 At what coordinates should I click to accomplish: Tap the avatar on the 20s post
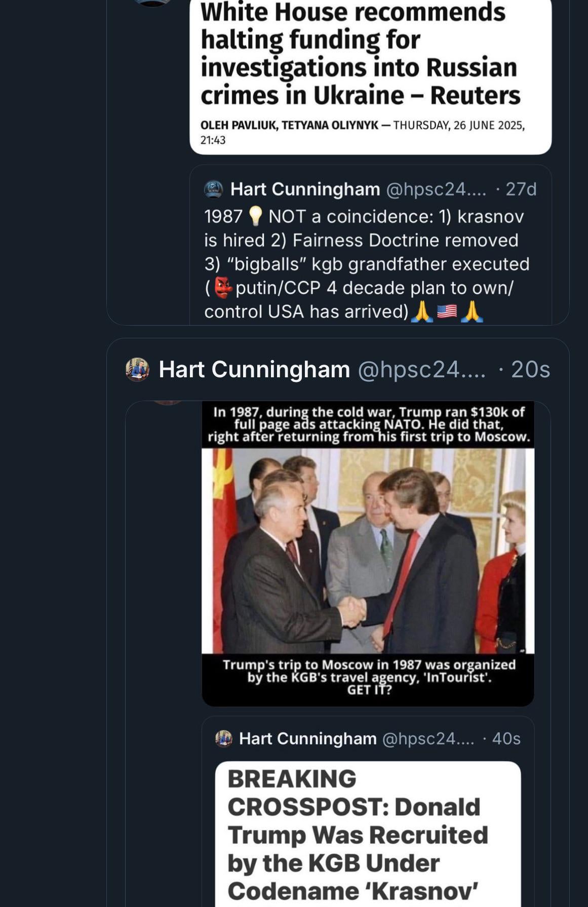click(137, 370)
